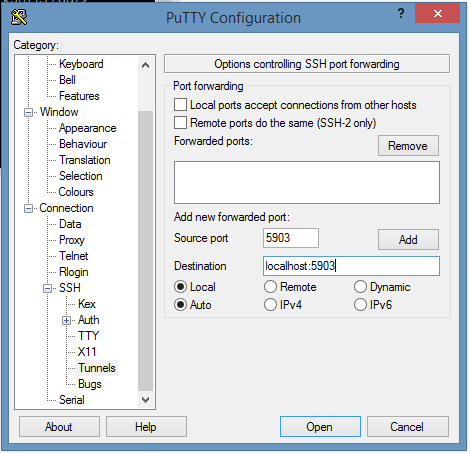Click the category list scrollbar thumb
This screenshot has height=453, width=470.
pyautogui.click(x=145, y=251)
